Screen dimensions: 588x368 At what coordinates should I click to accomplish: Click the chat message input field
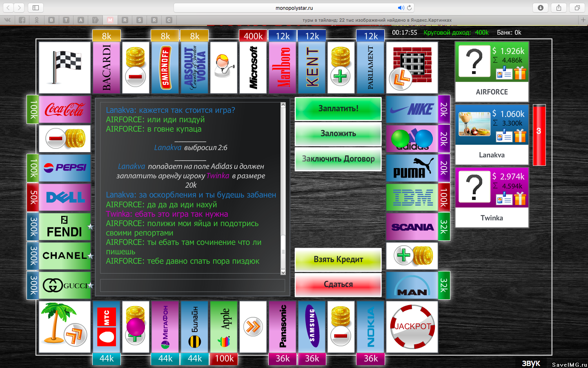192,285
